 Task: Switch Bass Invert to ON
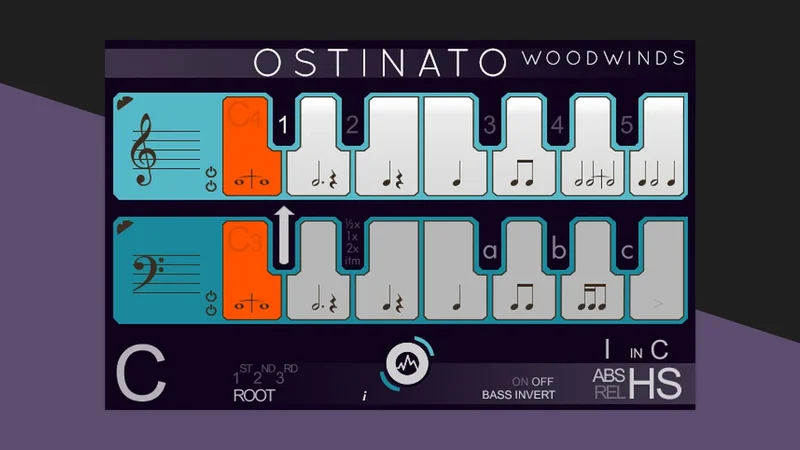pyautogui.click(x=520, y=382)
